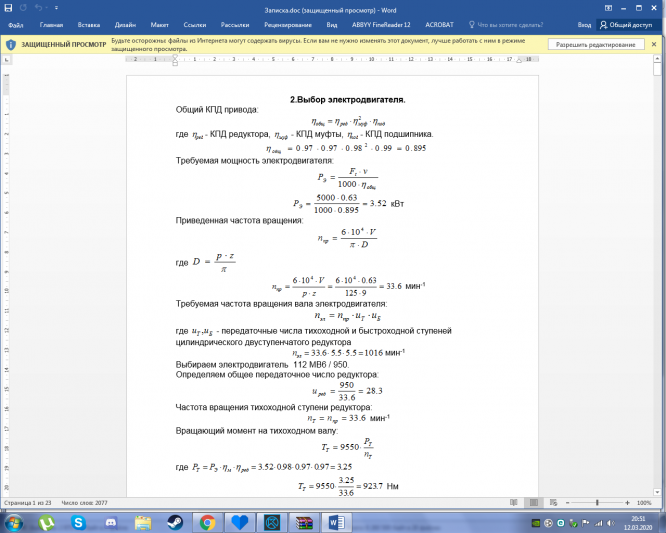This screenshot has height=533, width=666.
Task: Open the Рецензирование ribbon tab
Action: [x=288, y=25]
